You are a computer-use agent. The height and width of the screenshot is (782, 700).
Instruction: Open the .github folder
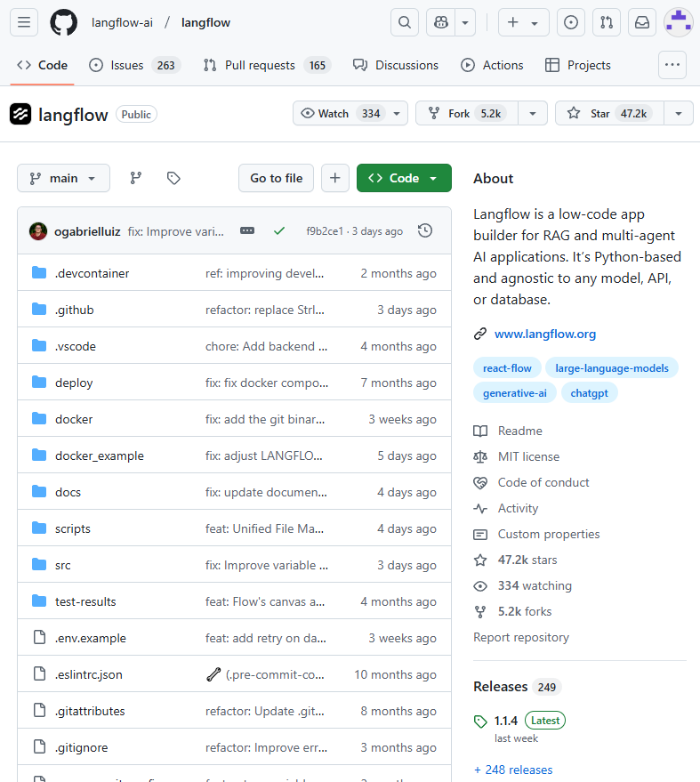tap(75, 310)
